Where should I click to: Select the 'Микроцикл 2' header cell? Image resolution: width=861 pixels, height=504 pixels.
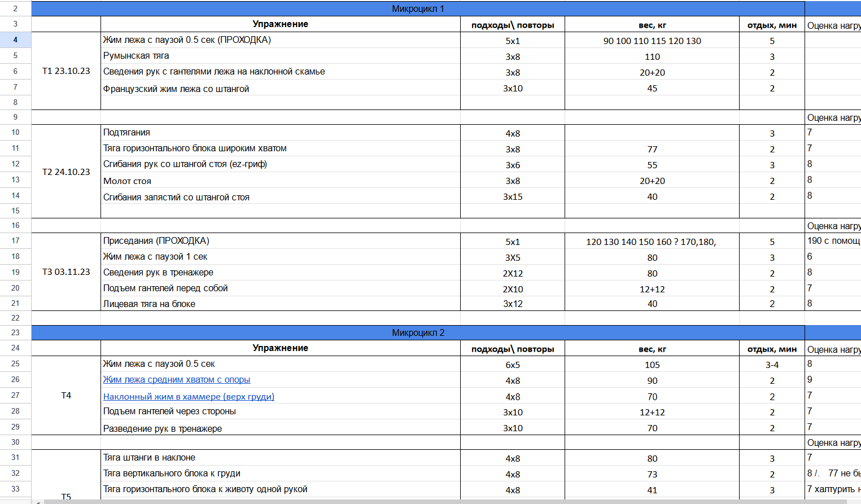tap(418, 333)
